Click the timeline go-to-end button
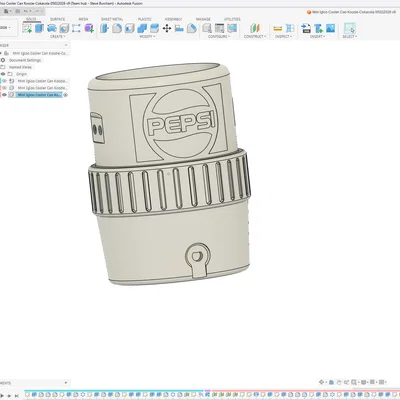This screenshot has height=400, width=400. (x=16, y=396)
